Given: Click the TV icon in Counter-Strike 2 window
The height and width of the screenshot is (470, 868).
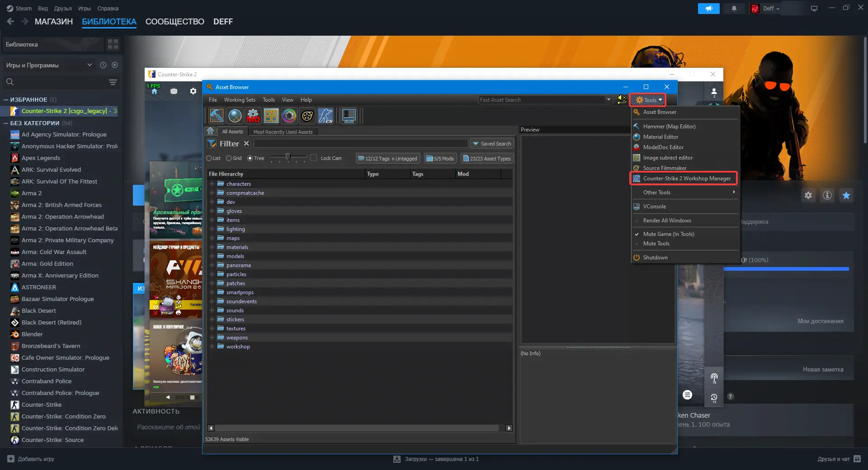Looking at the screenshot, I should tap(174, 91).
